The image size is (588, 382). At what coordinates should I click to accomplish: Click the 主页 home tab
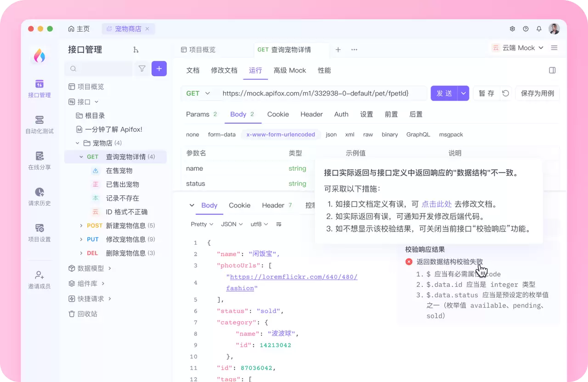click(x=79, y=29)
